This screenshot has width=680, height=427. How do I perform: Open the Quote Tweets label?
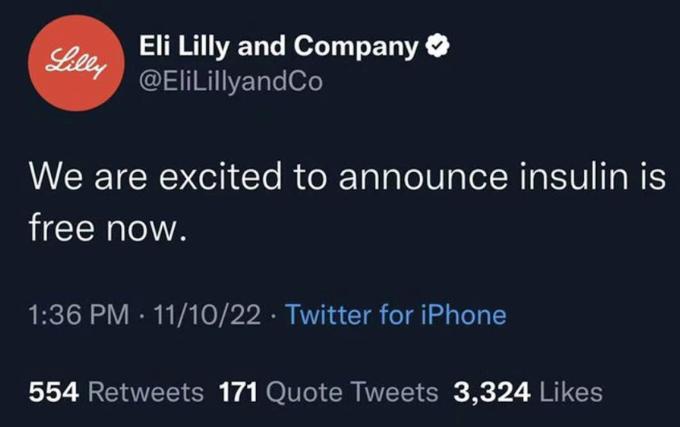coord(350,392)
